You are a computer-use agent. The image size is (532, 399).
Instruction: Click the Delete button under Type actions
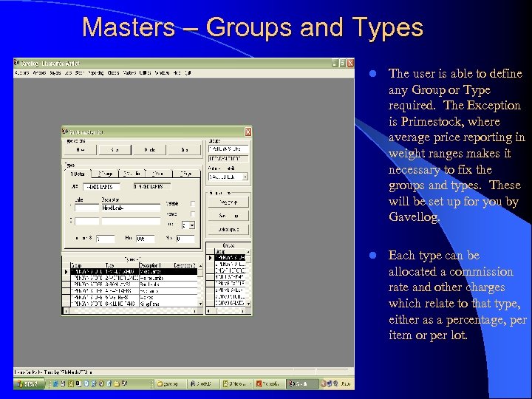(149, 149)
